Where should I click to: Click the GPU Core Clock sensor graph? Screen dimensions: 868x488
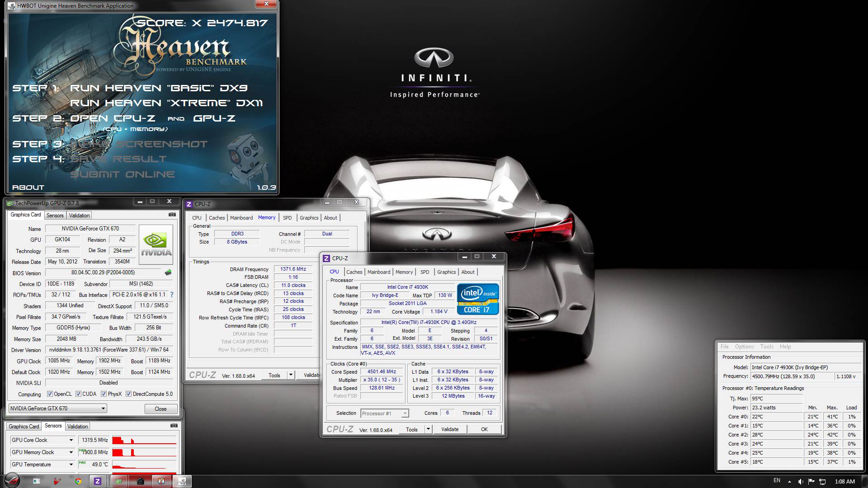tap(144, 440)
